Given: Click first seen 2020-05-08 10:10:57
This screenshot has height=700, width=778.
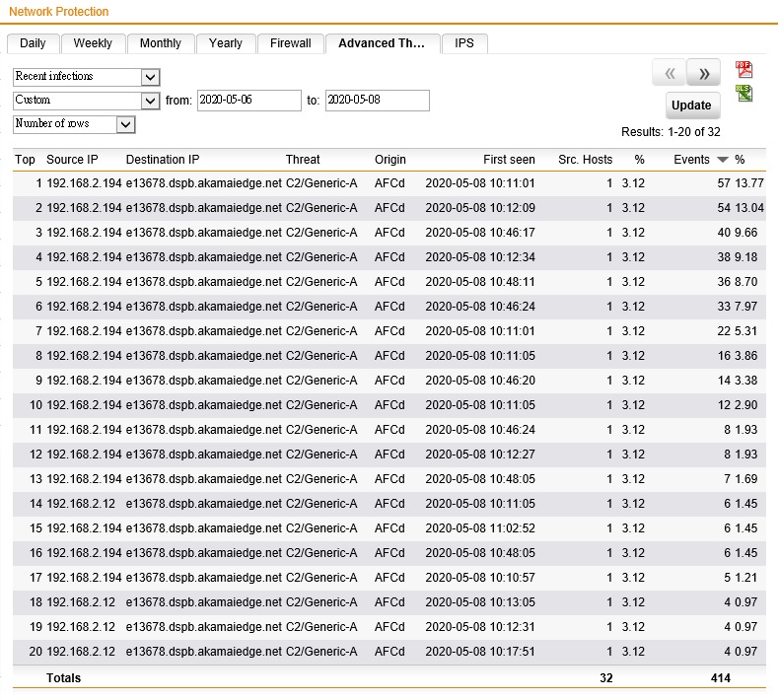Looking at the screenshot, I should tap(480, 578).
